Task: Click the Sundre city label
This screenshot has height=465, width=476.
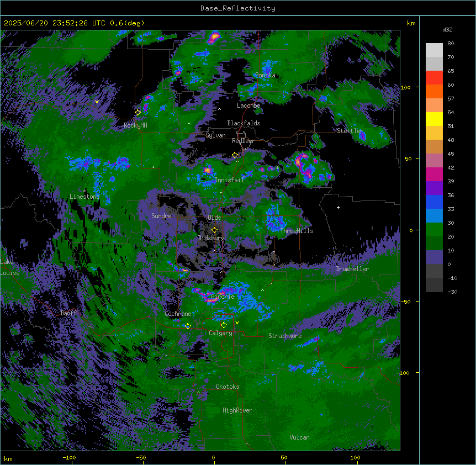Action: pyautogui.click(x=161, y=216)
